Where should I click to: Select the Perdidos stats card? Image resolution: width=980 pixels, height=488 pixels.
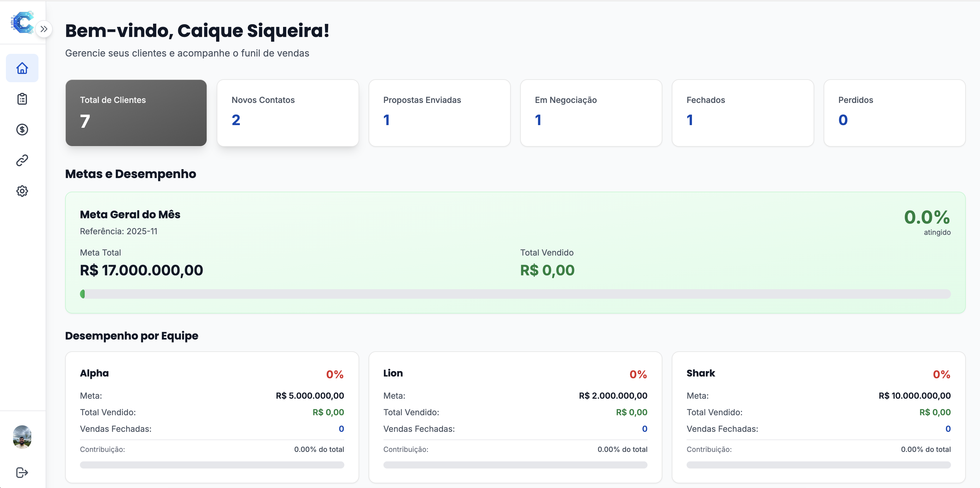894,113
